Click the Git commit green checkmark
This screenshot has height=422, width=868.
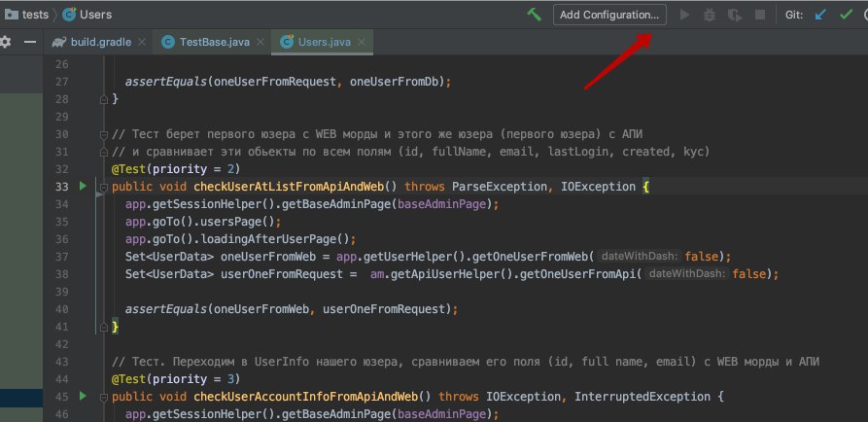(x=846, y=15)
